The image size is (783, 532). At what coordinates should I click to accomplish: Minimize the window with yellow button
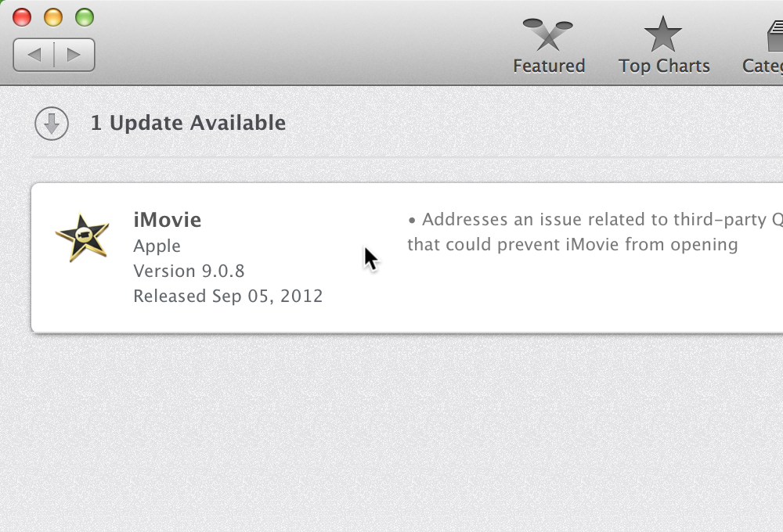tap(53, 17)
